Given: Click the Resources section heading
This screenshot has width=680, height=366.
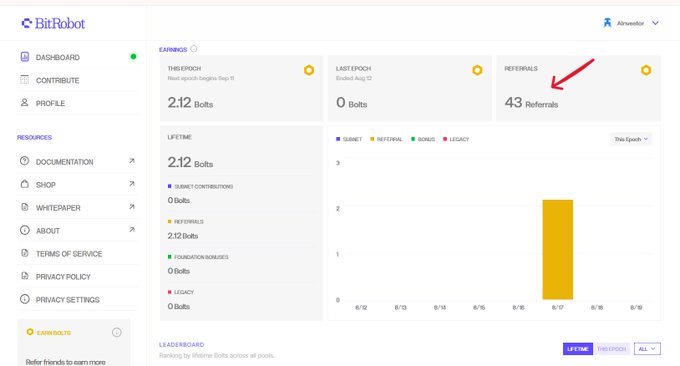Looking at the screenshot, I should click(x=34, y=137).
